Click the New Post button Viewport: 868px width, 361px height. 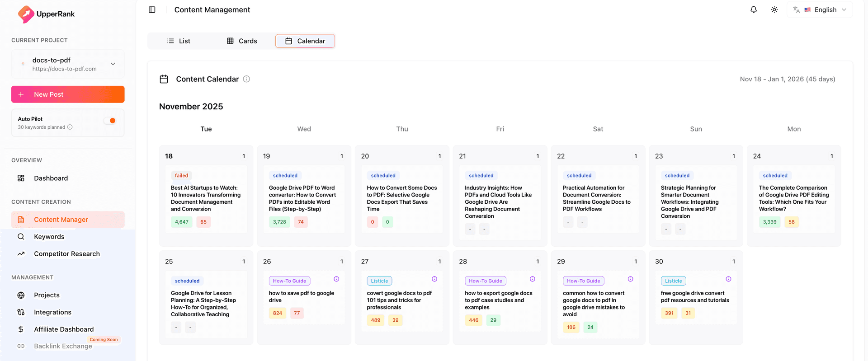[x=68, y=94]
